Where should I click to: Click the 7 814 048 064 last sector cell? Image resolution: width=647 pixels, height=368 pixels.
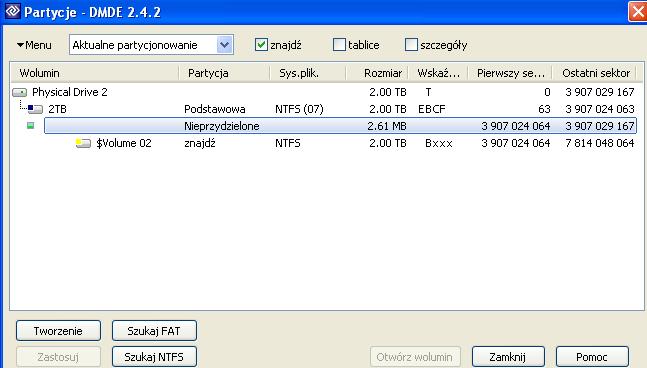[600, 143]
